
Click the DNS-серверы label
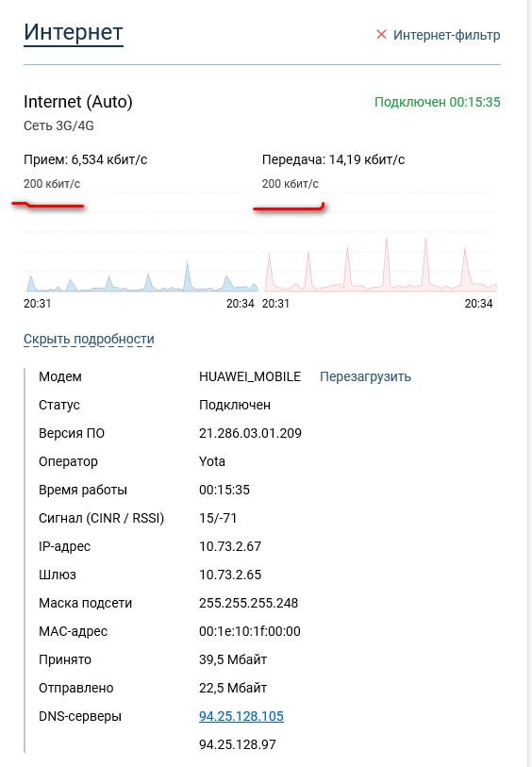[80, 717]
